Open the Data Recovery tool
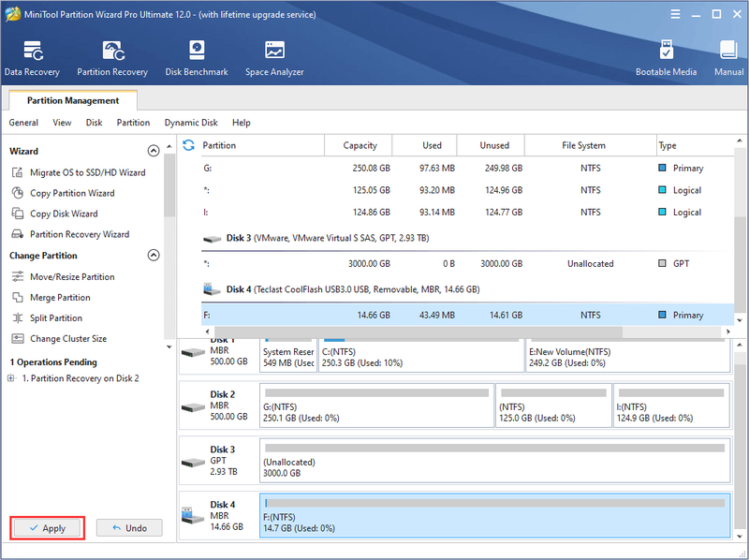 point(32,59)
